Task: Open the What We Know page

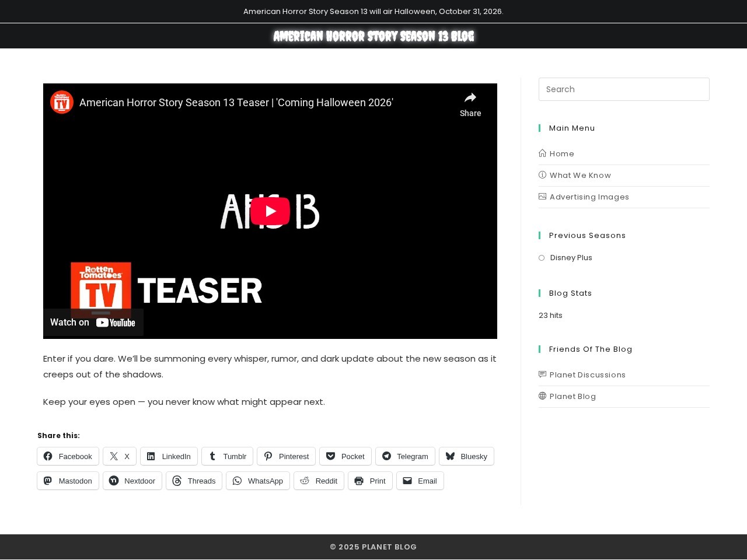Action: (x=580, y=176)
